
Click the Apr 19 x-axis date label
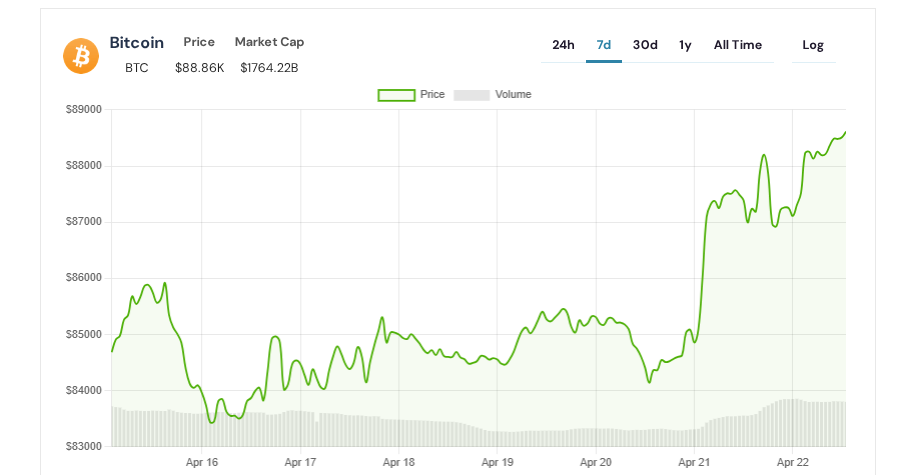pyautogui.click(x=497, y=462)
